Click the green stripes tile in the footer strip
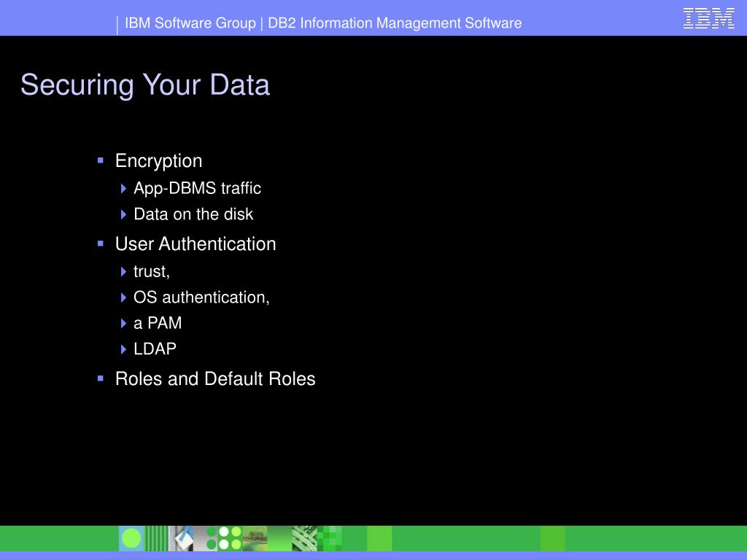The height and width of the screenshot is (560, 747). (x=156, y=539)
